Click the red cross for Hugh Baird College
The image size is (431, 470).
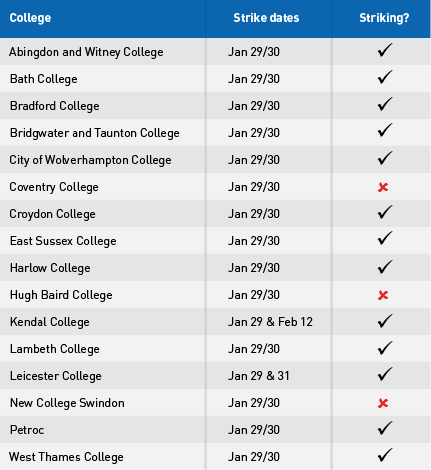tap(383, 295)
